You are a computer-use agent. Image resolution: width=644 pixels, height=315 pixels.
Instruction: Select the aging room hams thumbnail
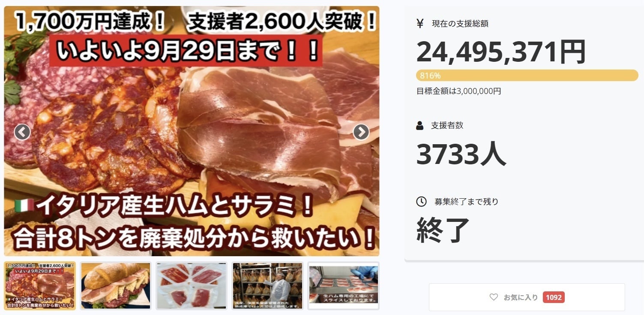tap(267, 286)
